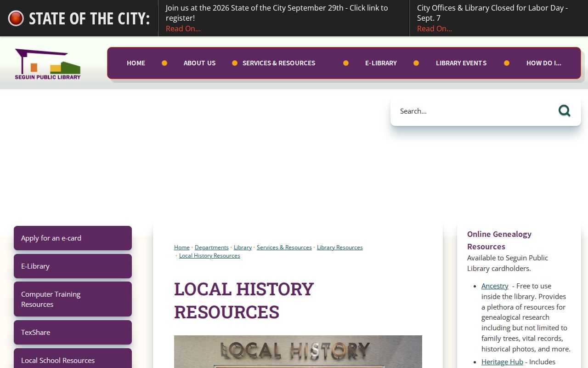Click the State of the City September 29th headline
Image resolution: width=588 pixels, height=368 pixels.
pyautogui.click(x=277, y=13)
